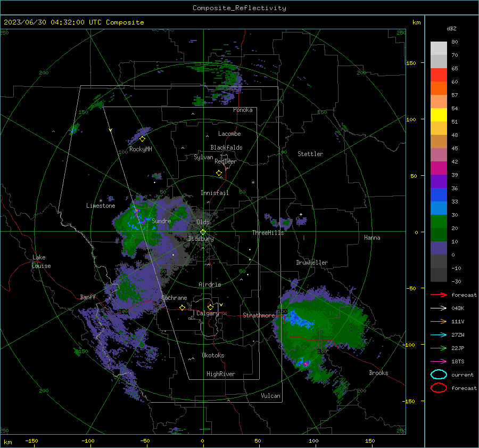Click the cyan 'current' ellipse icon
This screenshot has height=448, width=479.
439,374
